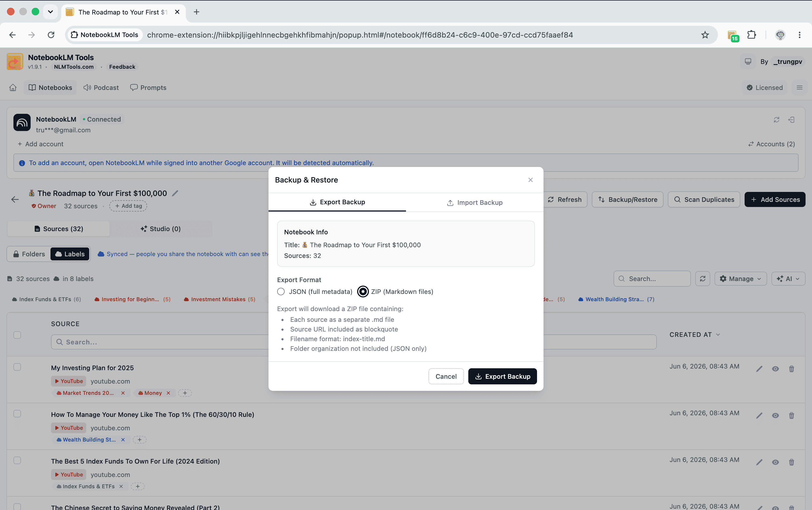Click the display mode icon beside By
The width and height of the screenshot is (812, 510).
coord(748,62)
